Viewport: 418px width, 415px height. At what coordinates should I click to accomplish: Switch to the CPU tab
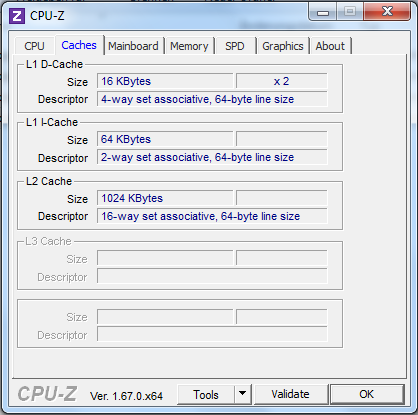point(34,46)
